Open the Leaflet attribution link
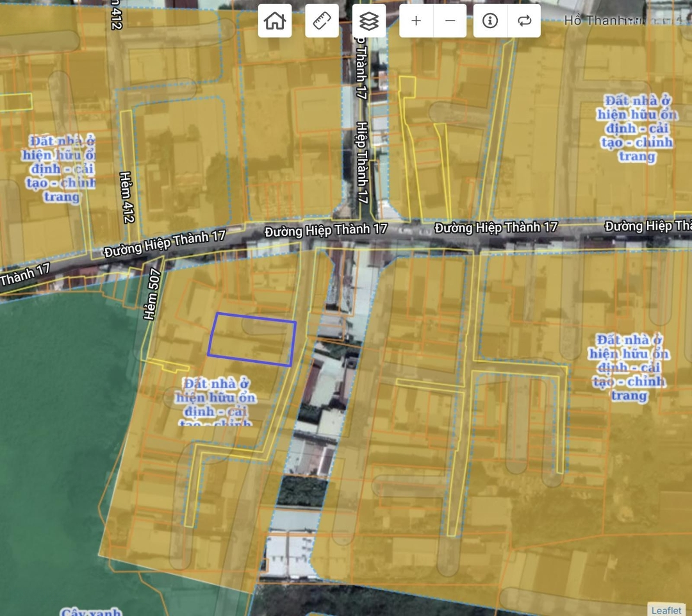 (x=666, y=610)
